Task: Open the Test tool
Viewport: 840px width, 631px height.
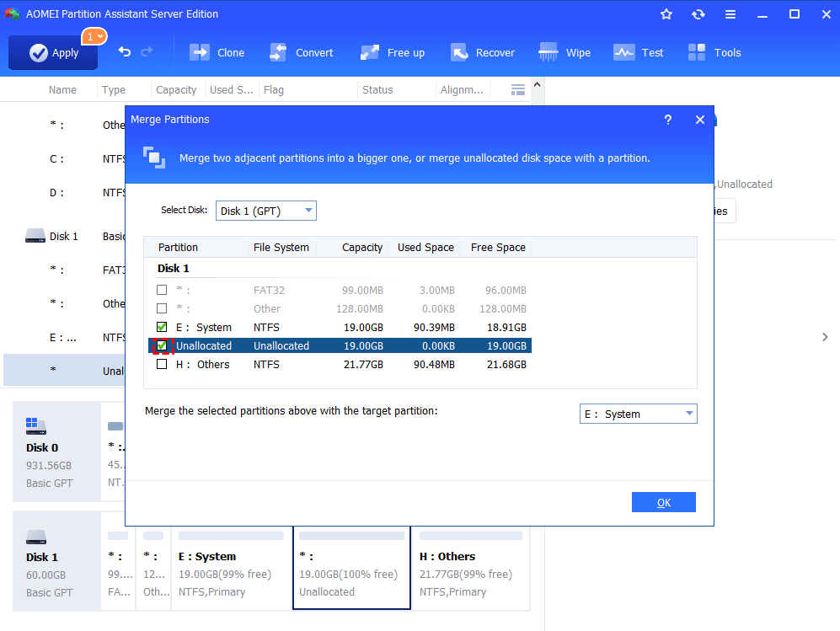Action: (x=638, y=52)
